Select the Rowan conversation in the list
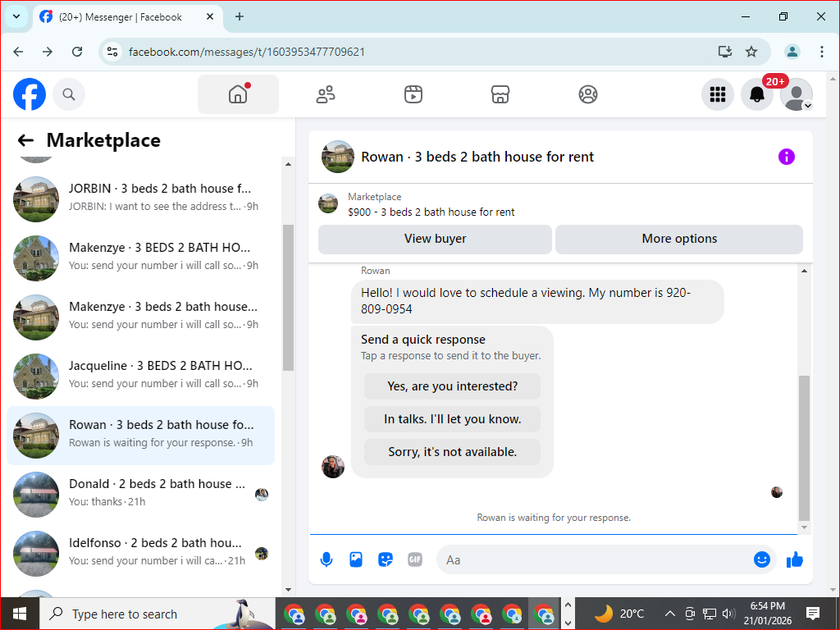The image size is (840, 630). pyautogui.click(x=141, y=436)
